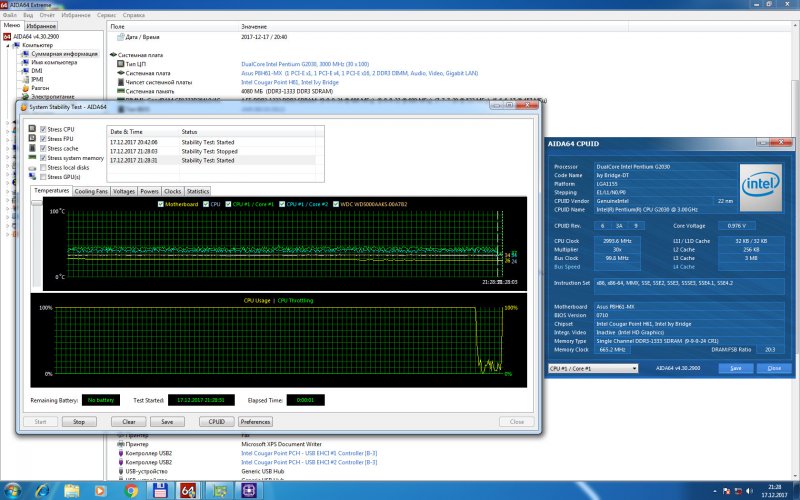Open Google Chrome from the taskbar

tap(131, 490)
